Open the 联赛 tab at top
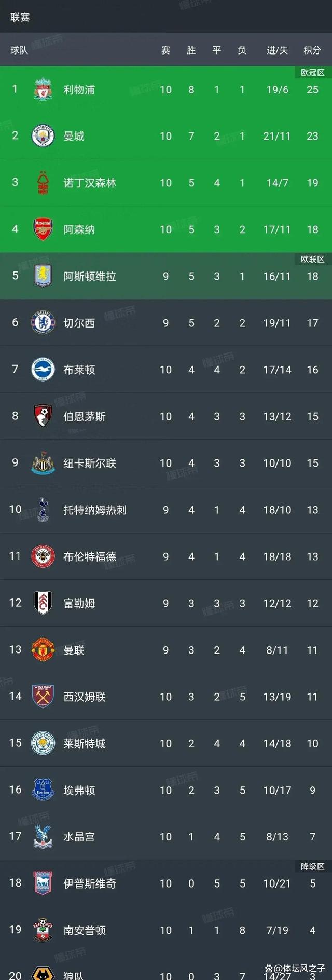 [20, 17]
